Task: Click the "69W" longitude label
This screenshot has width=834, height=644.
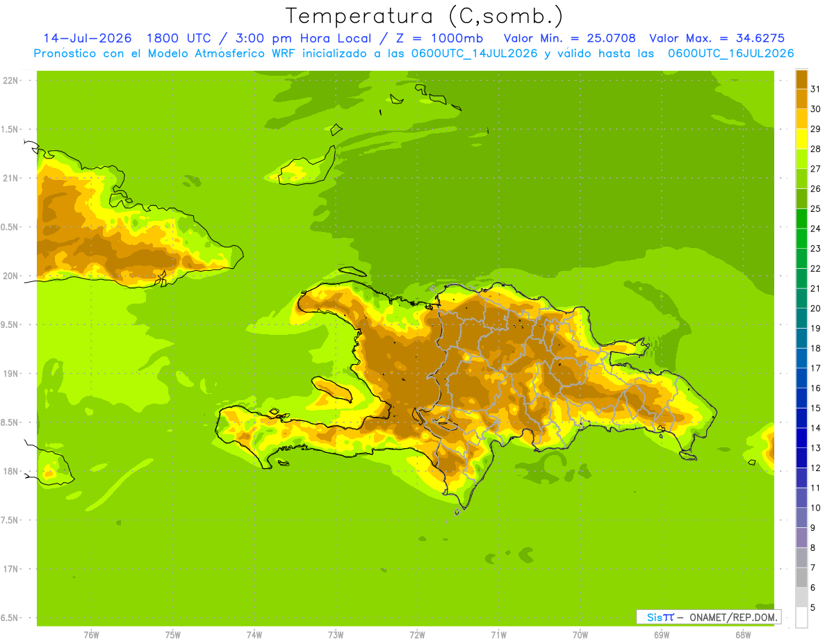Action: pyautogui.click(x=661, y=635)
